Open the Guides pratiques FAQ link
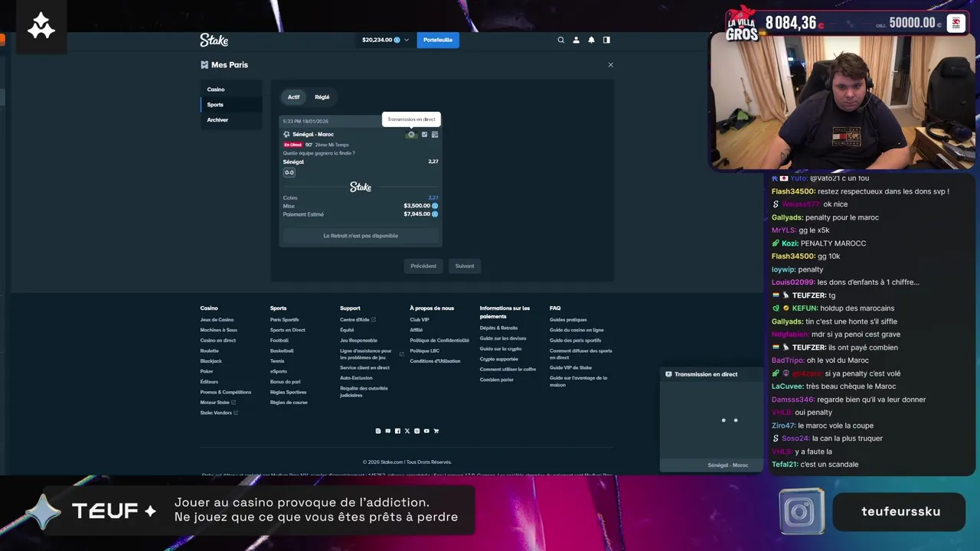This screenshot has width=980, height=551. 568,320
